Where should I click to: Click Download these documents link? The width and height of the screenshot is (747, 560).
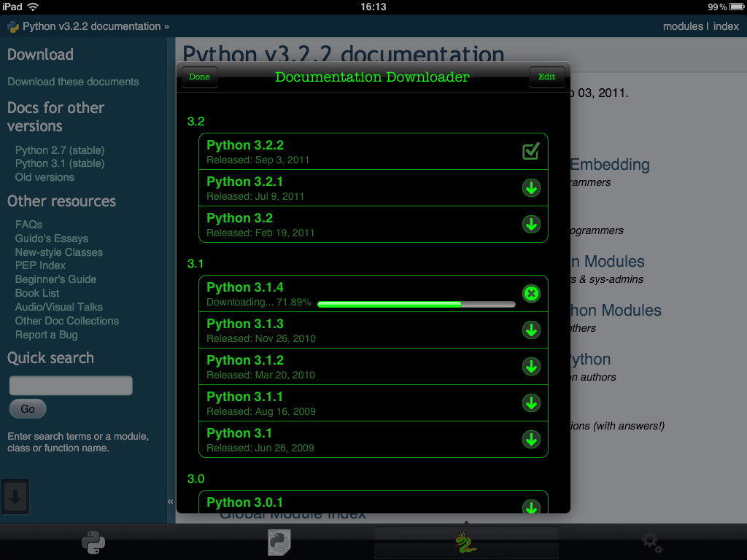click(74, 82)
